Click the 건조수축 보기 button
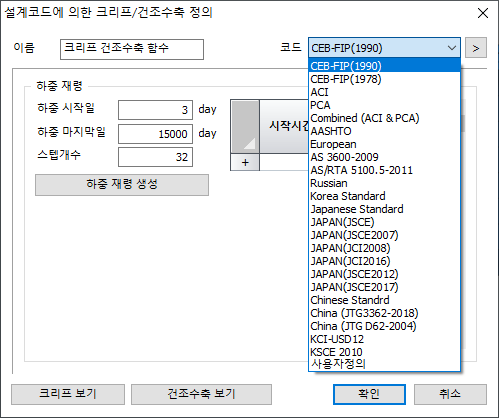 click(x=201, y=394)
